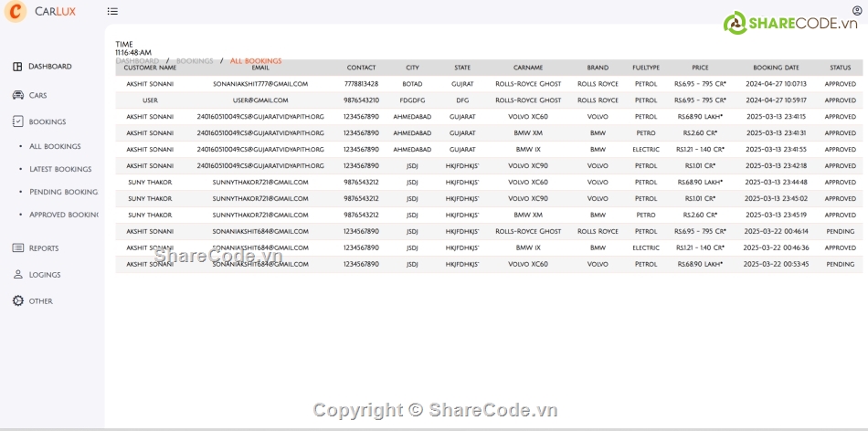The width and height of the screenshot is (868, 431).
Task: Click booking date 2024-04-27 10:59:17
Action: point(776,100)
